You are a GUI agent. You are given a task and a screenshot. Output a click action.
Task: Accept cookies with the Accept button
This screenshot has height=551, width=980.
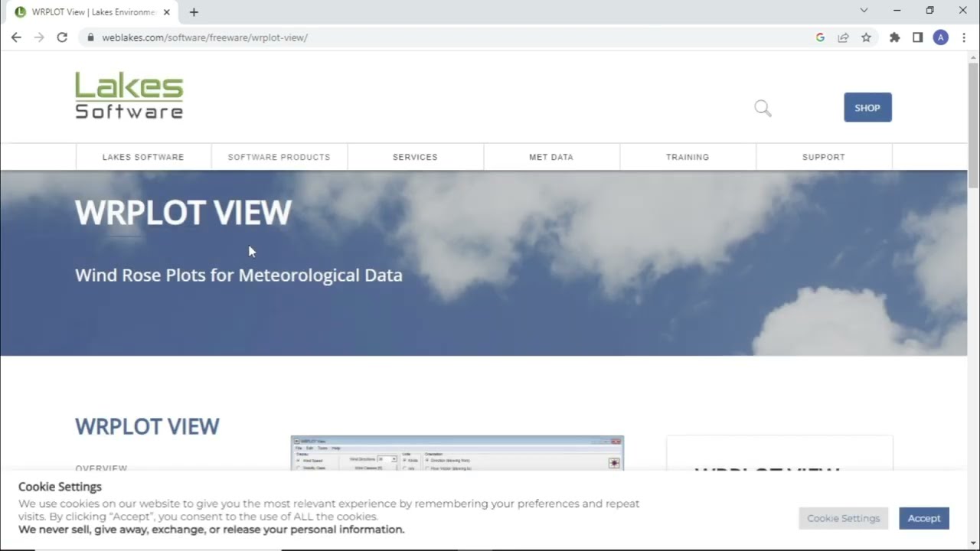(x=924, y=518)
